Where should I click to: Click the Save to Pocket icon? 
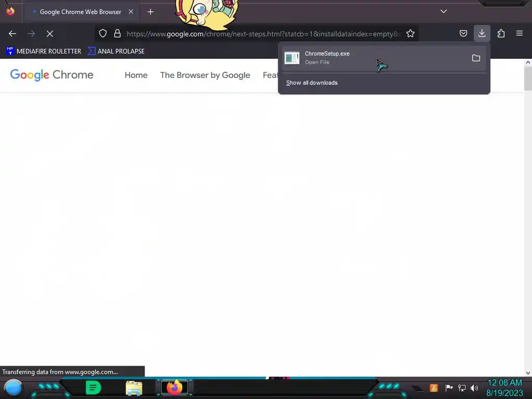(x=463, y=33)
